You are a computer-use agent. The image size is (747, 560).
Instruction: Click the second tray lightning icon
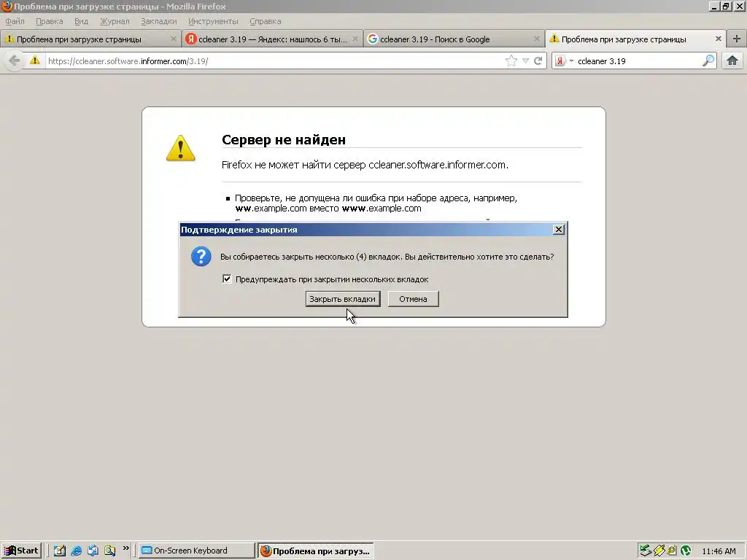(659, 551)
